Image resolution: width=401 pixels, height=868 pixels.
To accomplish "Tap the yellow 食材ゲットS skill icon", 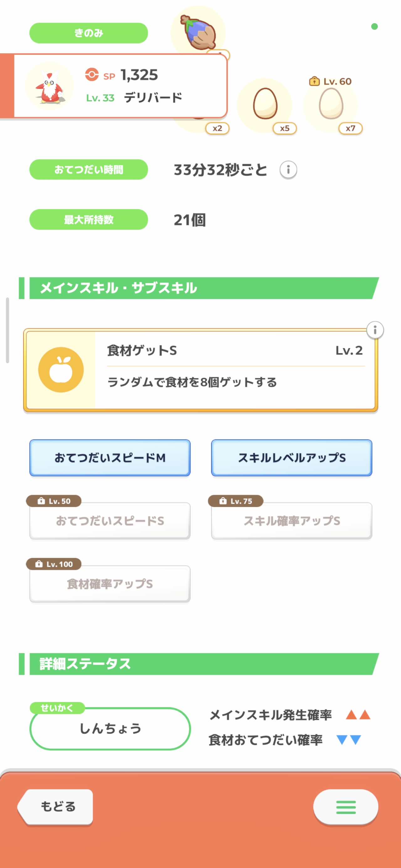I will tap(61, 369).
